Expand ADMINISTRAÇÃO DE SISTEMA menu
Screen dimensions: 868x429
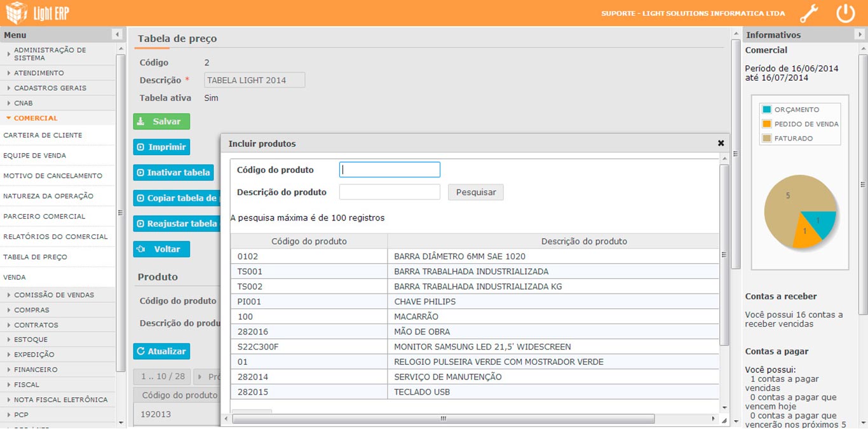50,54
